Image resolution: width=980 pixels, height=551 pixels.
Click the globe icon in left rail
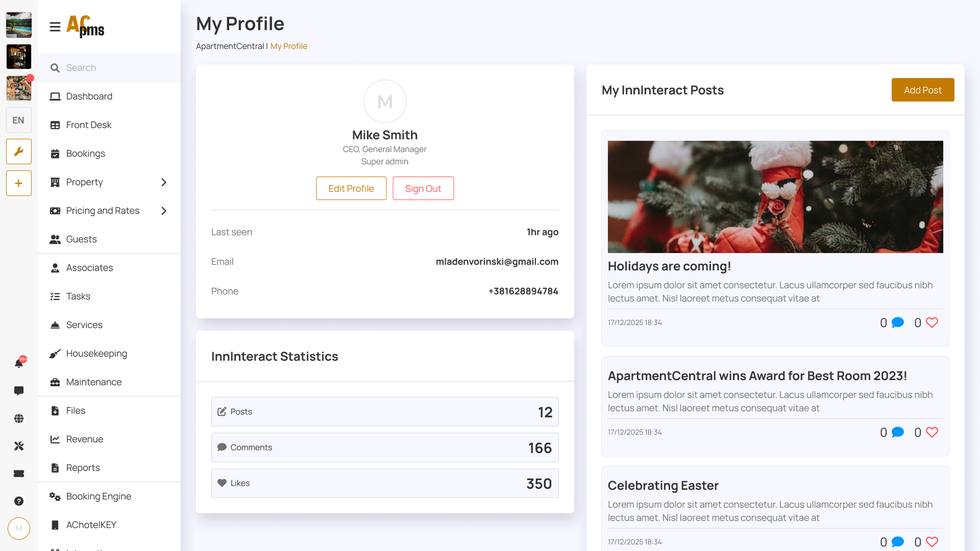(x=19, y=418)
